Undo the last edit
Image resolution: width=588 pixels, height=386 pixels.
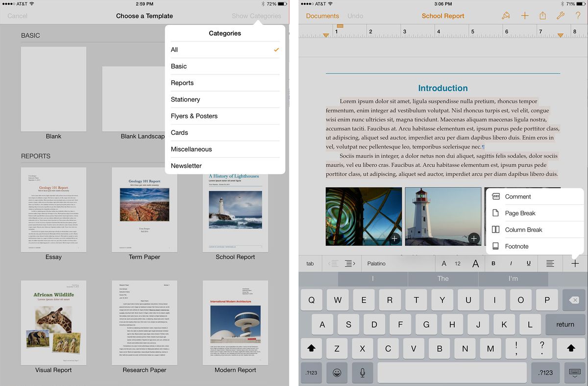pyautogui.click(x=355, y=15)
